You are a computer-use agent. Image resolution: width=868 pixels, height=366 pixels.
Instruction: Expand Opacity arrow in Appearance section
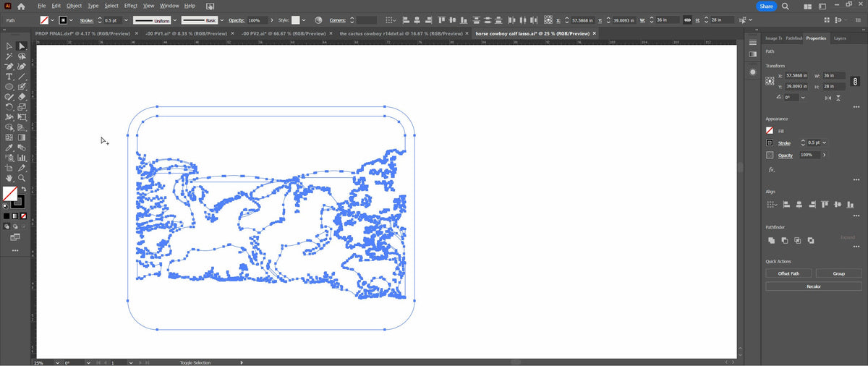pos(824,155)
